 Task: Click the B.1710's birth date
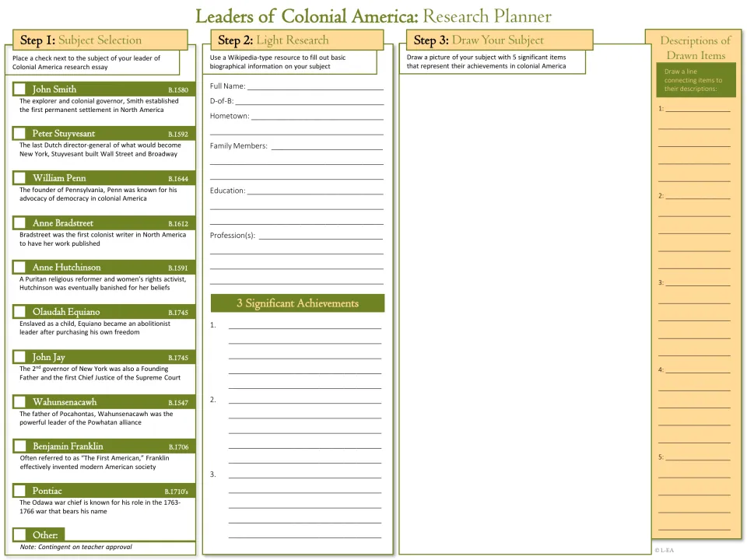coord(177,492)
